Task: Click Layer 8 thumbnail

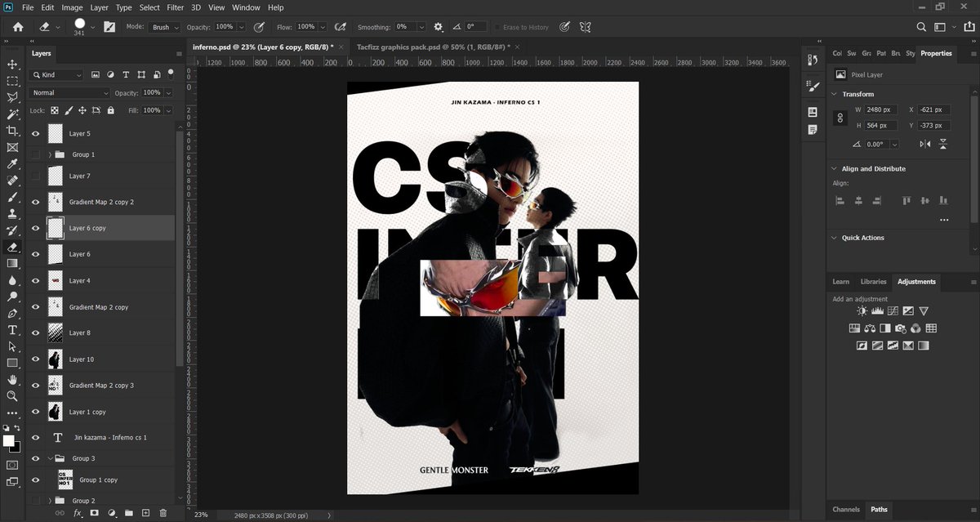Action: pyautogui.click(x=56, y=333)
